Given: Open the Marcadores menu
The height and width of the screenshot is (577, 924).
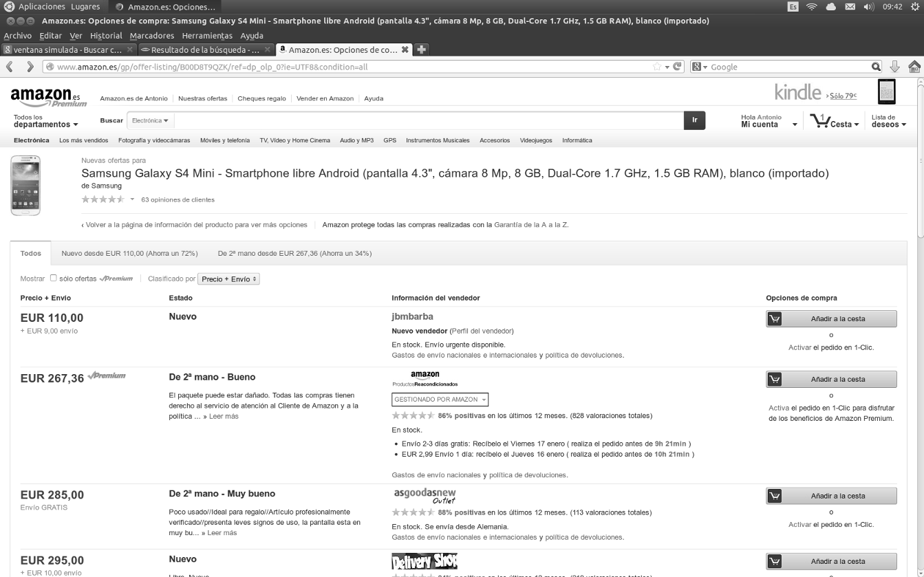Looking at the screenshot, I should pos(152,36).
